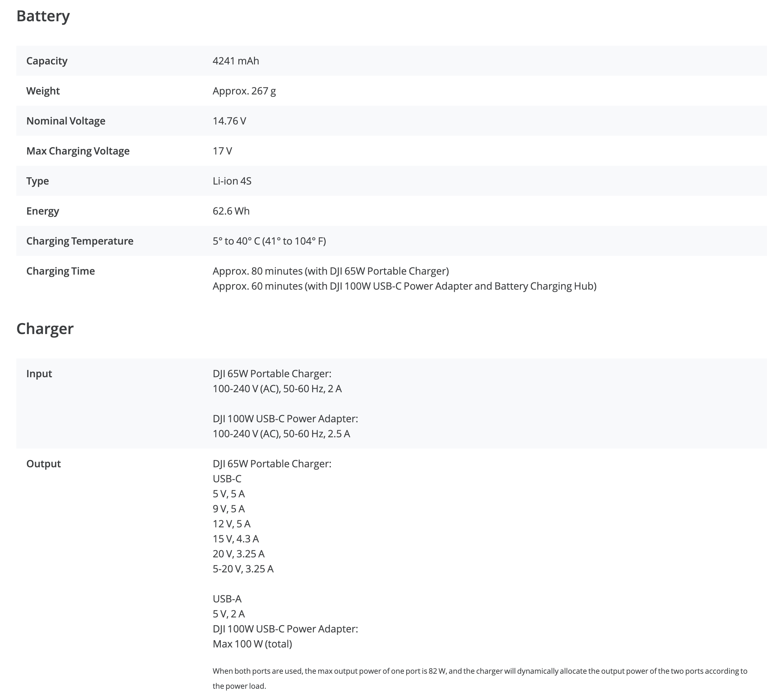Click the 14.76 V value
The height and width of the screenshot is (700, 772).
point(229,121)
